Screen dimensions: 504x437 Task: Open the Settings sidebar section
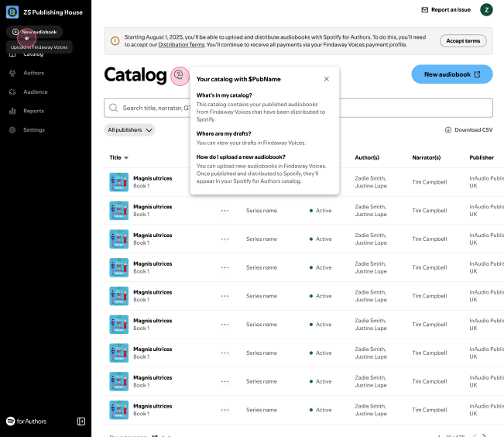pos(34,130)
